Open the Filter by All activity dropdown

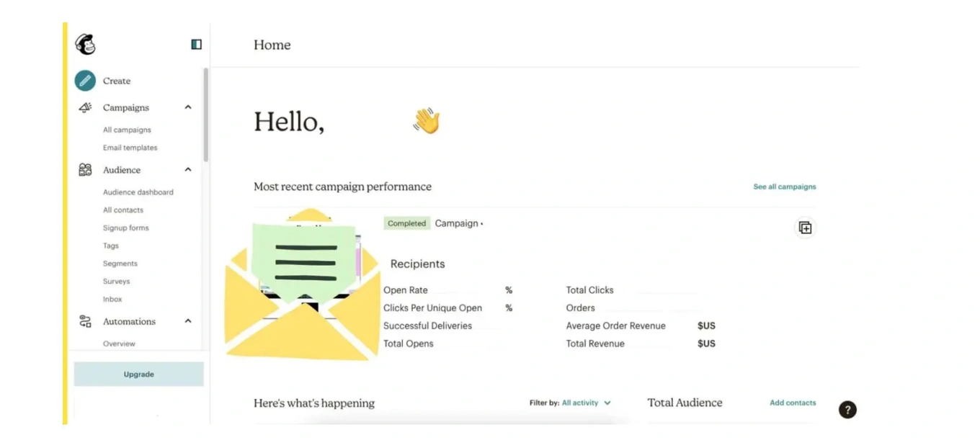[586, 403]
